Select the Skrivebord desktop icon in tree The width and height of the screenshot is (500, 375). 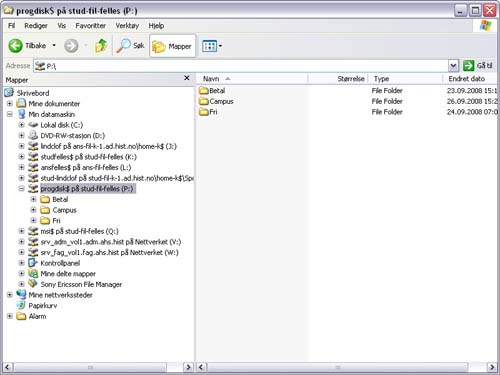(x=9, y=93)
